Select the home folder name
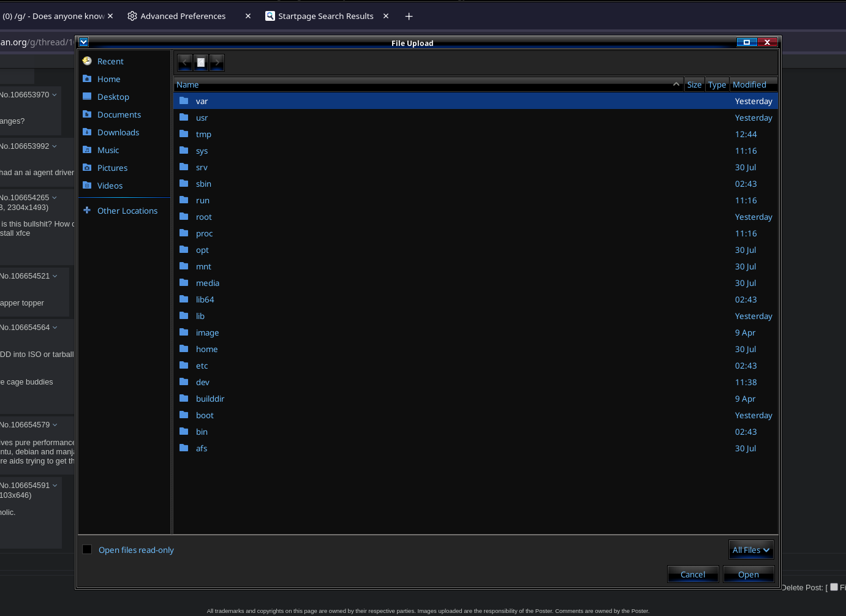The image size is (846, 616). pyautogui.click(x=207, y=349)
